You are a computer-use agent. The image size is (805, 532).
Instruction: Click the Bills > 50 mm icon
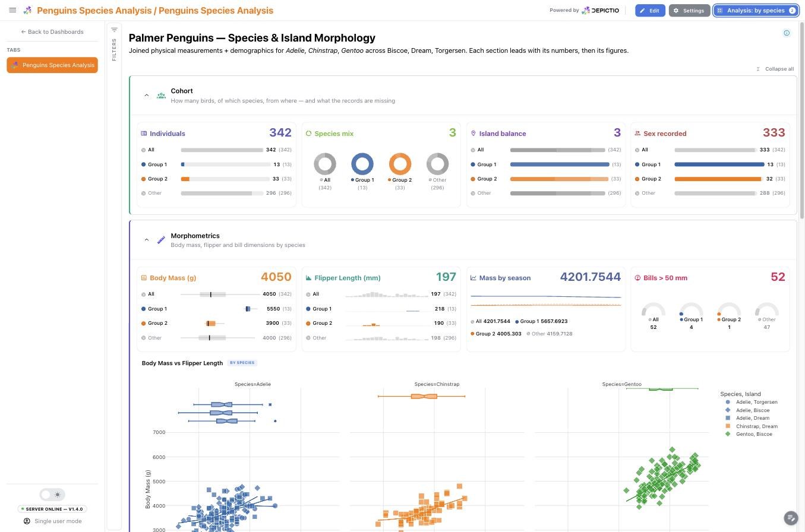637,278
